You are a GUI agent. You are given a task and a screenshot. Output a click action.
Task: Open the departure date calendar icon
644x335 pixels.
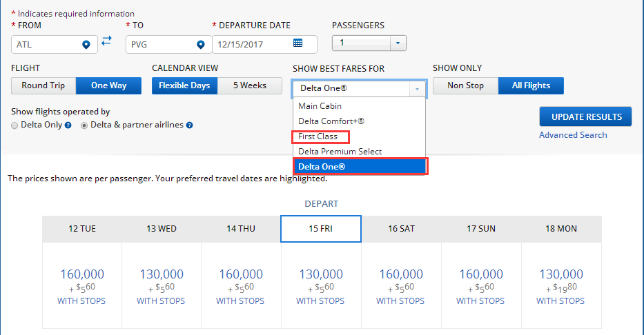[297, 43]
